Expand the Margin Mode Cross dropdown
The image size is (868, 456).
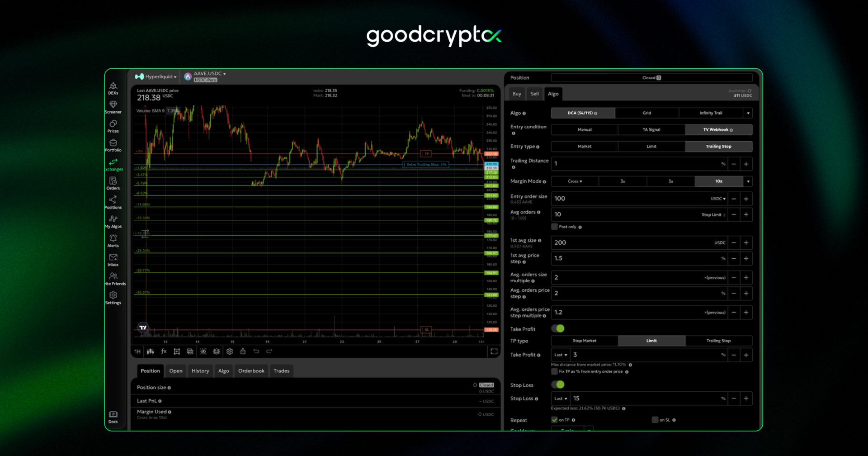click(x=575, y=181)
